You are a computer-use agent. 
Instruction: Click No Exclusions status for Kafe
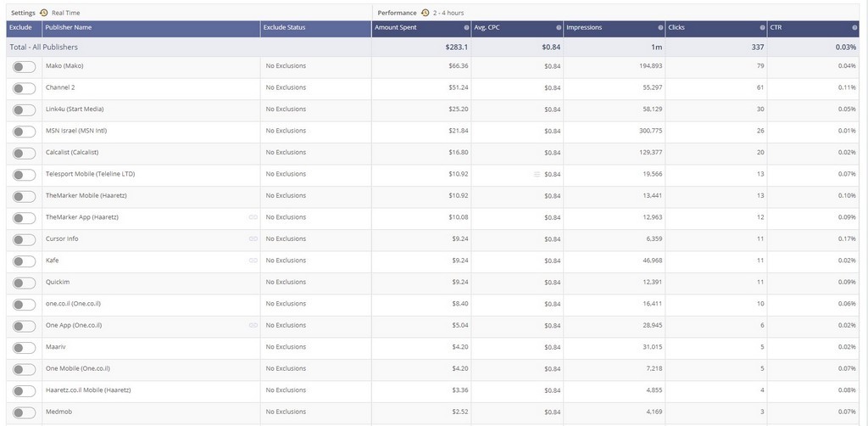pyautogui.click(x=286, y=261)
